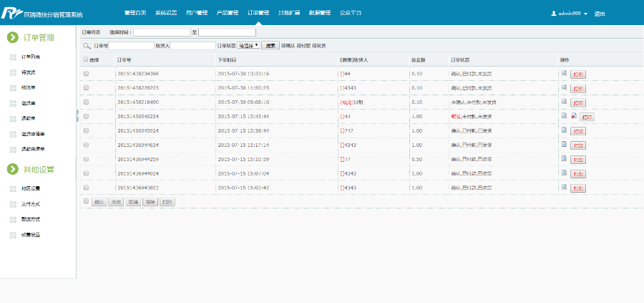Open detail icon for order 20151438234396
The image size is (644, 303).
(x=565, y=73)
